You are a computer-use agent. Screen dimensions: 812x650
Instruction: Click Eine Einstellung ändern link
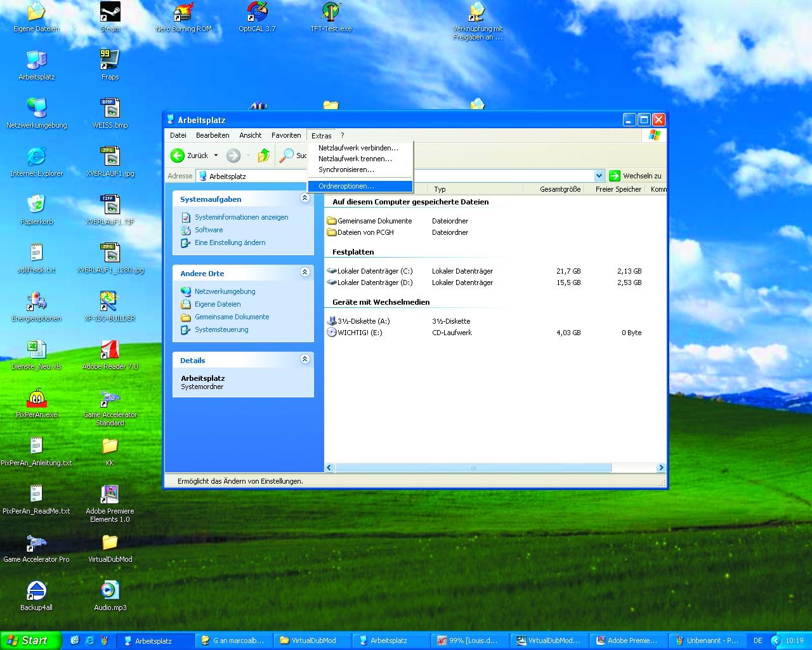230,242
